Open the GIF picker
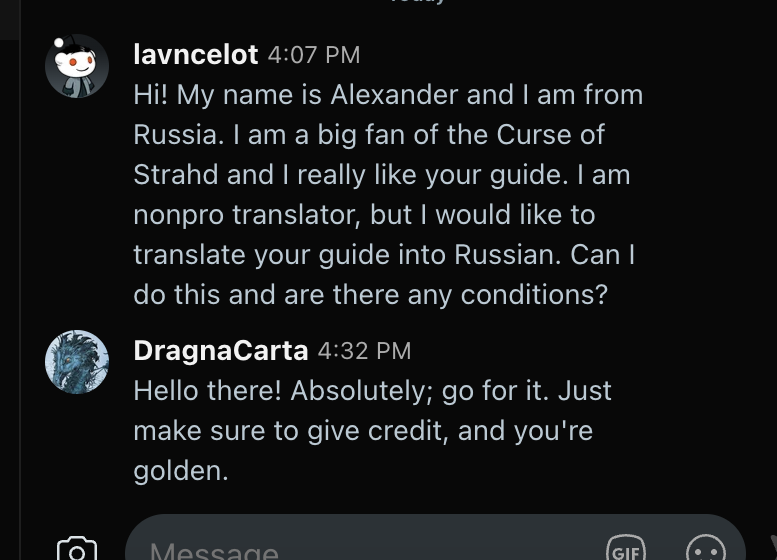This screenshot has width=777, height=560. [626, 548]
